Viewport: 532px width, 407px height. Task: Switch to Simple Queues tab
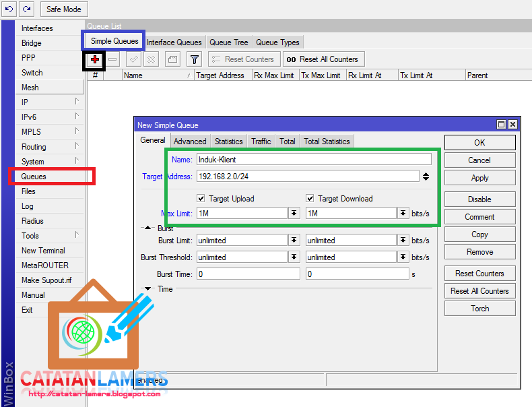114,41
